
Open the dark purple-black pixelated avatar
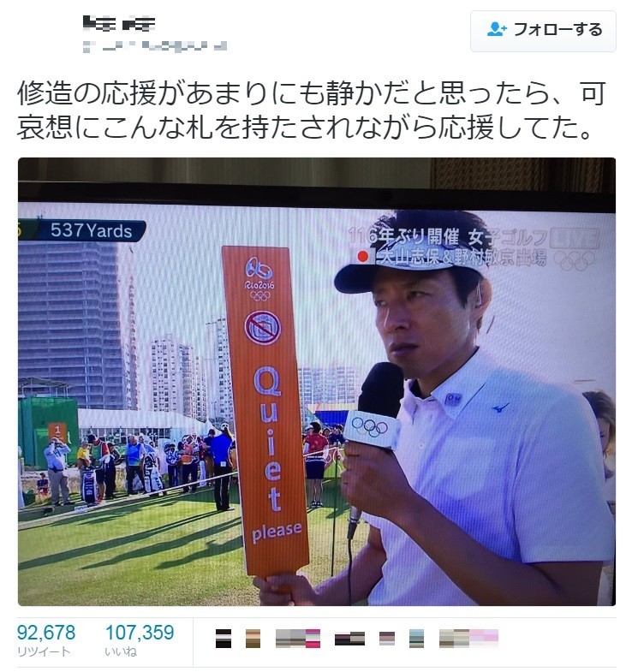coord(350,638)
